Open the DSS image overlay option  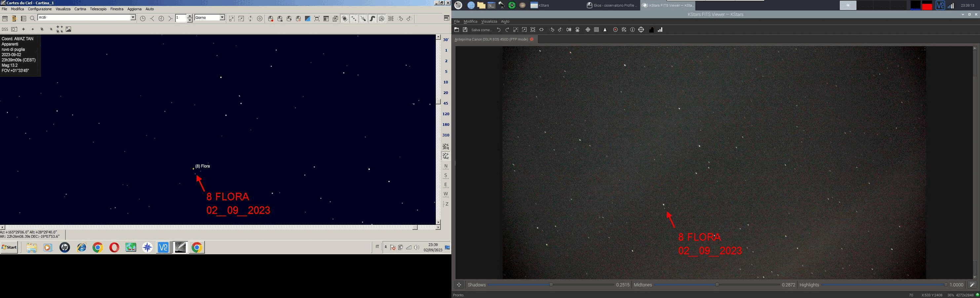5,29
